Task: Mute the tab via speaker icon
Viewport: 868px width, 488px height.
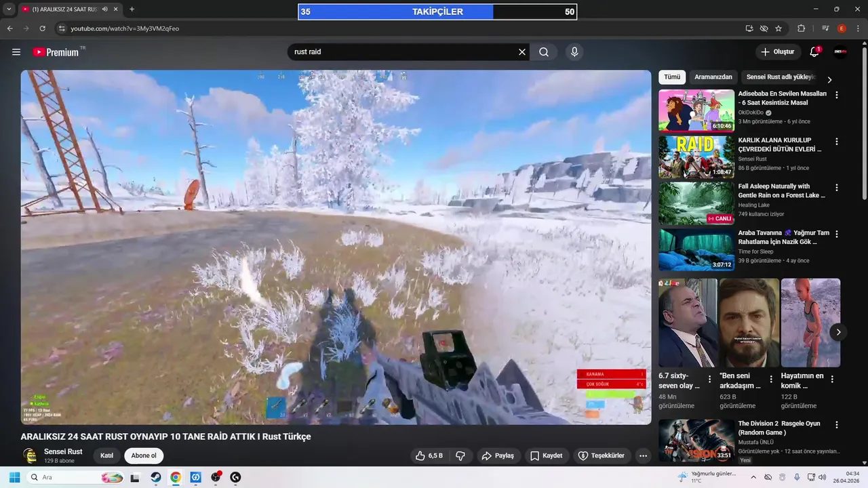Action: (105, 9)
